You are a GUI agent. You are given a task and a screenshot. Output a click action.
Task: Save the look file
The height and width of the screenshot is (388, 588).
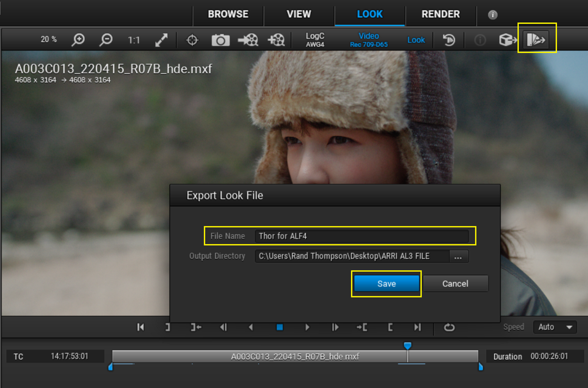pos(387,284)
